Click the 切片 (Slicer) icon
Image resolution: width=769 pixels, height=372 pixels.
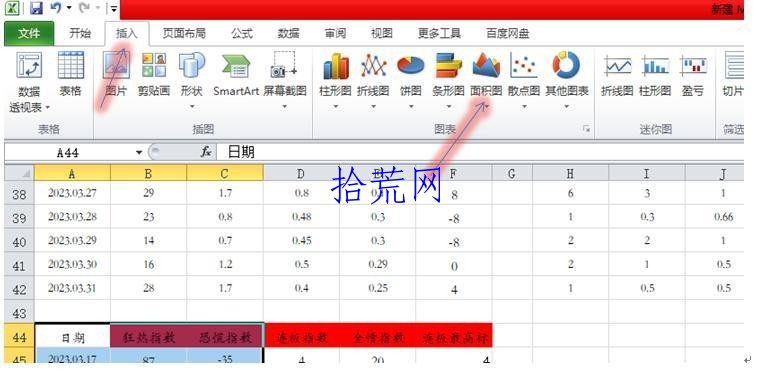[x=733, y=74]
